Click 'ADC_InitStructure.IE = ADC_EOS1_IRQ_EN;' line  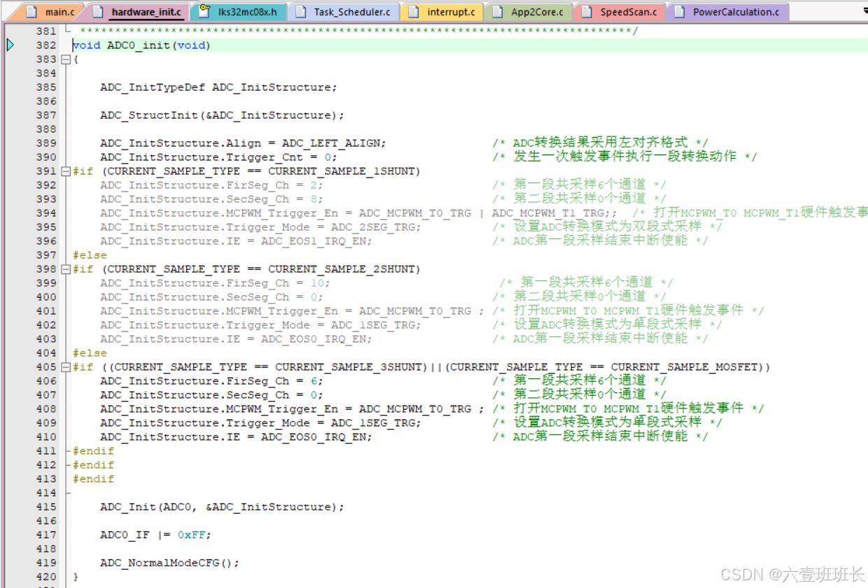[x=236, y=241]
